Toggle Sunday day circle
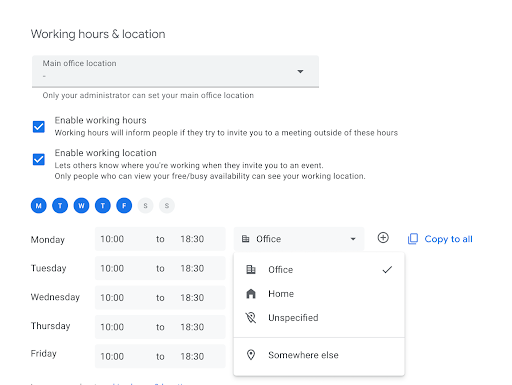The height and width of the screenshot is (385, 512). [x=167, y=206]
